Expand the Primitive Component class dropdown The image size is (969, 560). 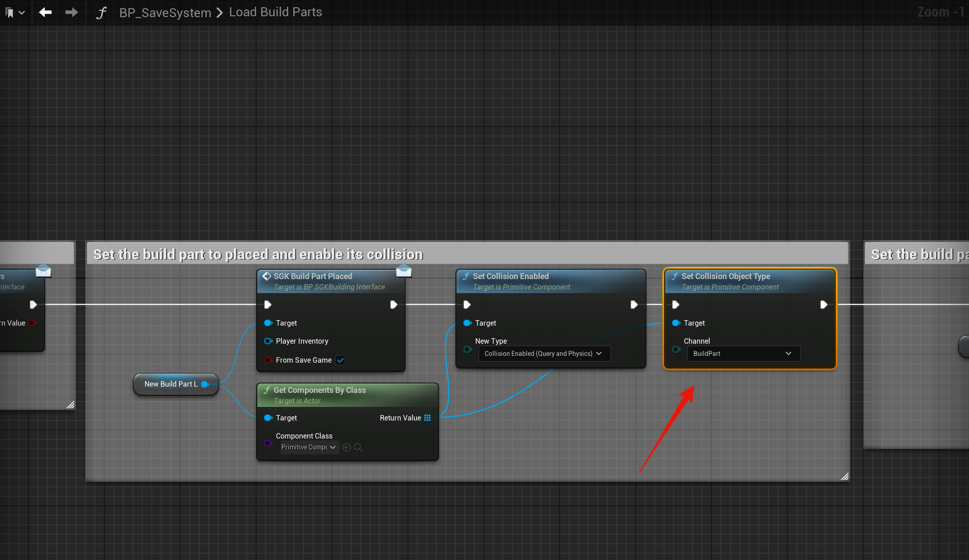click(x=309, y=447)
